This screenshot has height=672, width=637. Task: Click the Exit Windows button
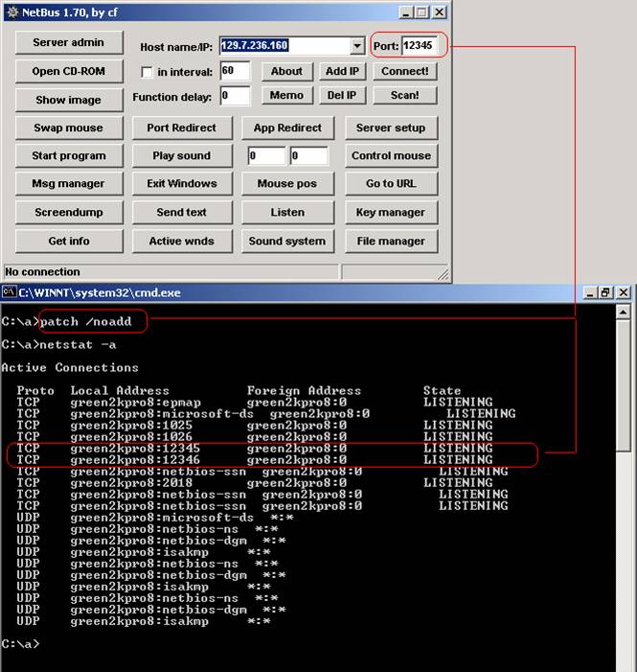point(181,183)
